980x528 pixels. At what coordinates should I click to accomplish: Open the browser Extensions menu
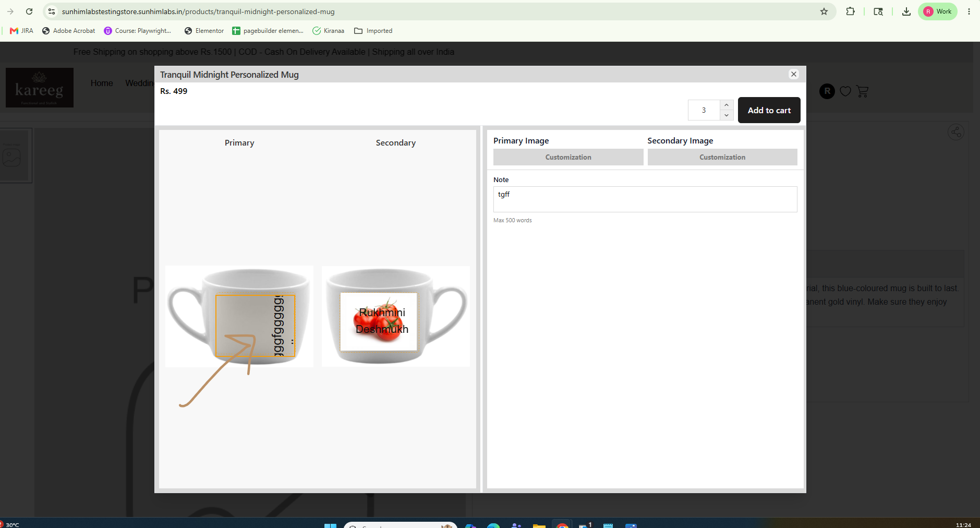click(x=850, y=11)
